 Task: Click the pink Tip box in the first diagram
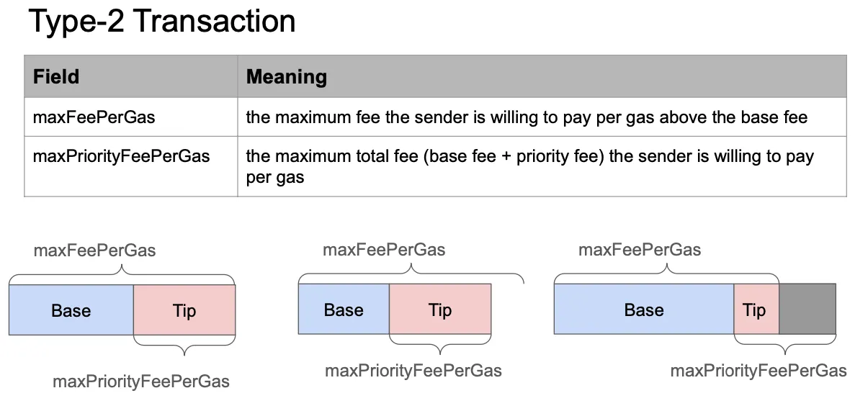coord(184,310)
